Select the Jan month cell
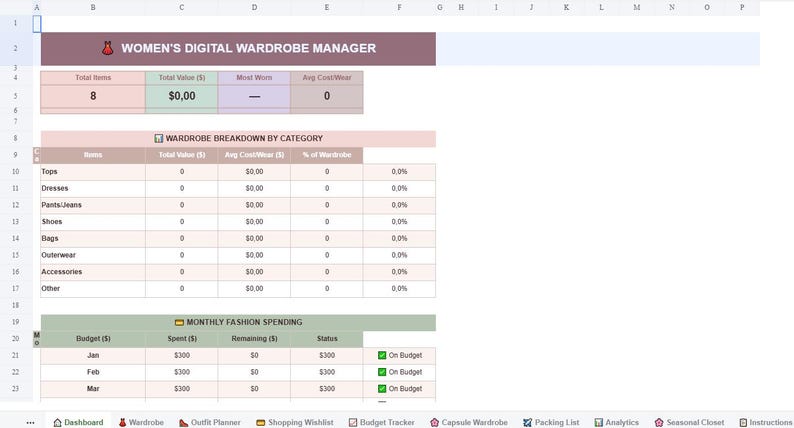Viewport: 794px width, 428px height. coord(93,356)
